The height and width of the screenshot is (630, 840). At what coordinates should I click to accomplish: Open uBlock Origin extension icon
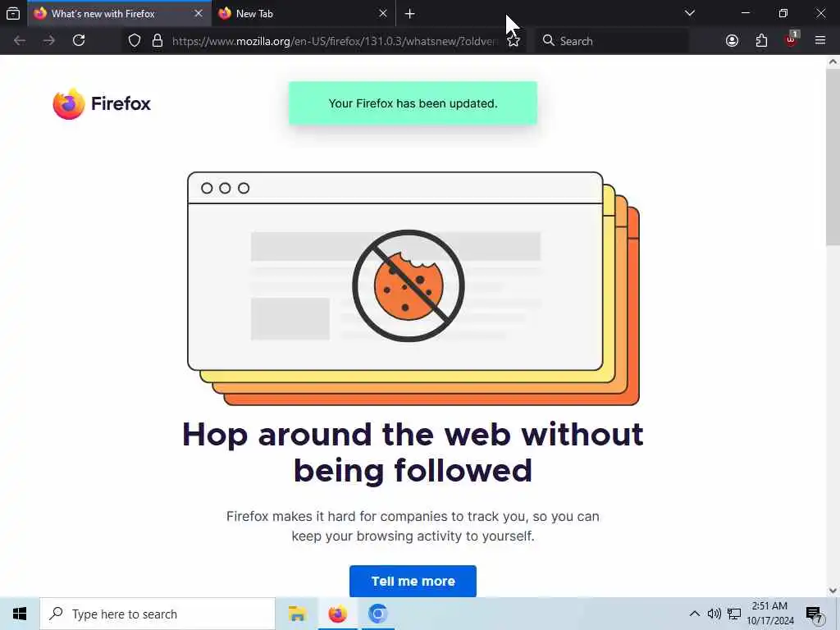point(792,39)
